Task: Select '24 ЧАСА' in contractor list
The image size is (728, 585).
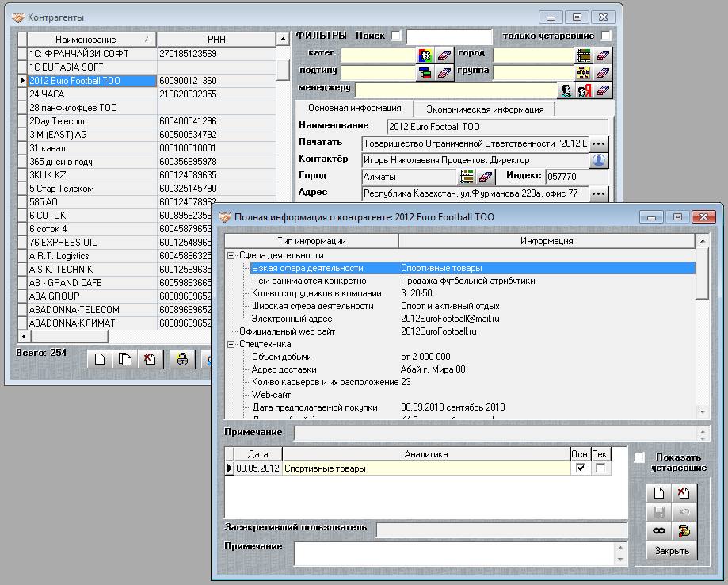Action: 92,94
